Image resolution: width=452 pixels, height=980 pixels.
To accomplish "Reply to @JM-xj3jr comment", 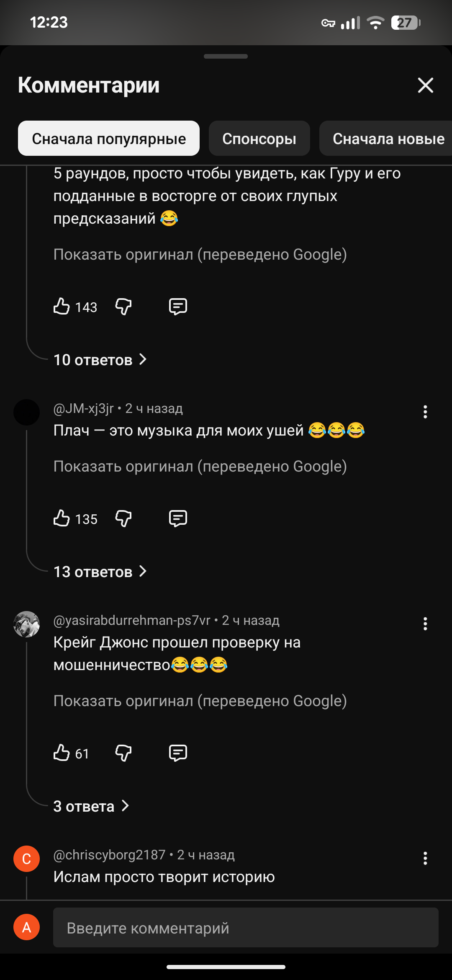I will pos(178,518).
